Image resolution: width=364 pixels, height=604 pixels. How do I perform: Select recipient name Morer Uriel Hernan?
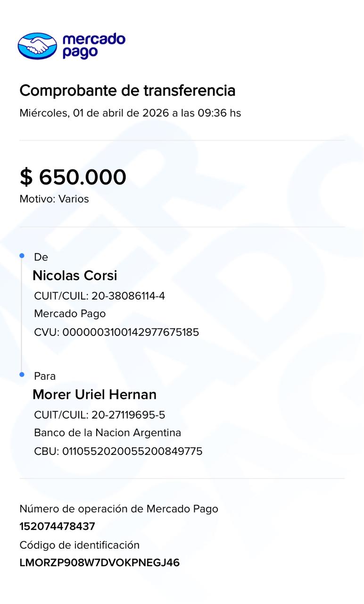94,394
